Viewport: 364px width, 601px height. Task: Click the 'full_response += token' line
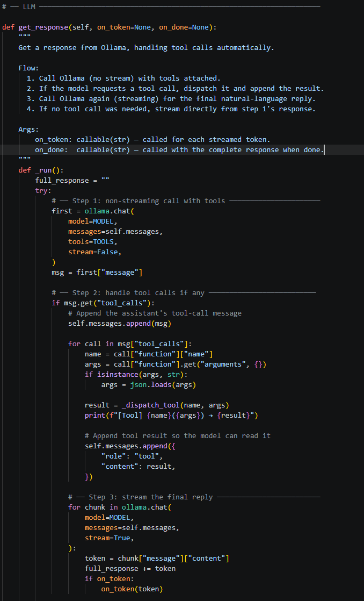[x=130, y=568]
